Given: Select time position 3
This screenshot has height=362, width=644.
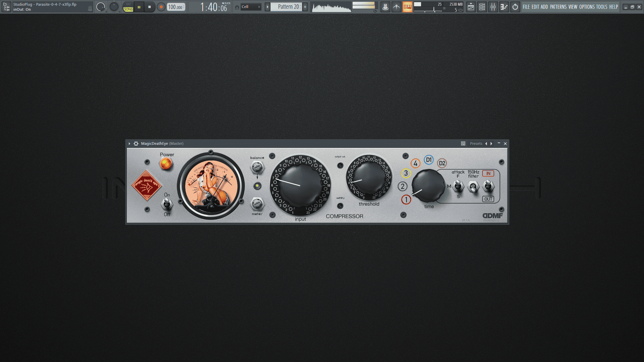Looking at the screenshot, I should pyautogui.click(x=406, y=173).
